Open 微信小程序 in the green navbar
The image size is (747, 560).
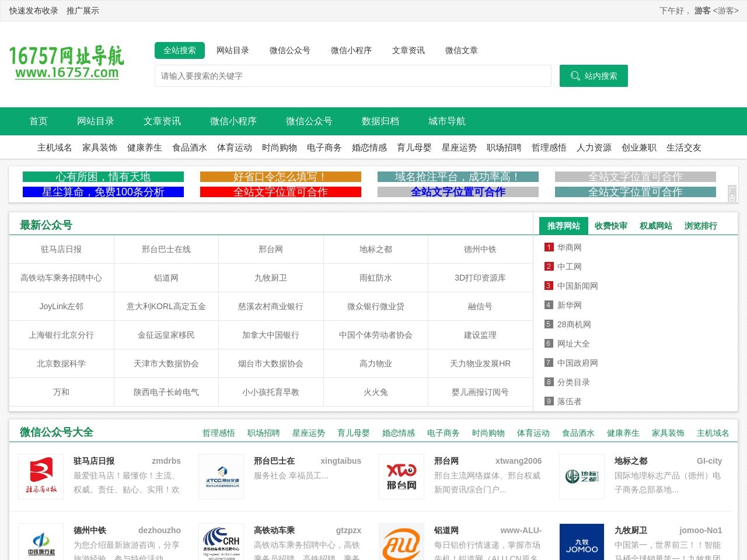point(233,121)
